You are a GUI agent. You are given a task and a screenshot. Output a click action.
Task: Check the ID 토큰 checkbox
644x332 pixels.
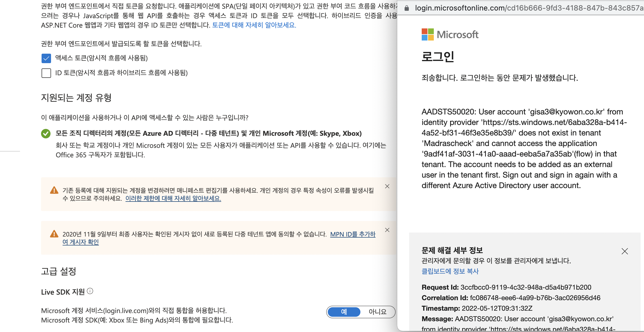pos(46,73)
